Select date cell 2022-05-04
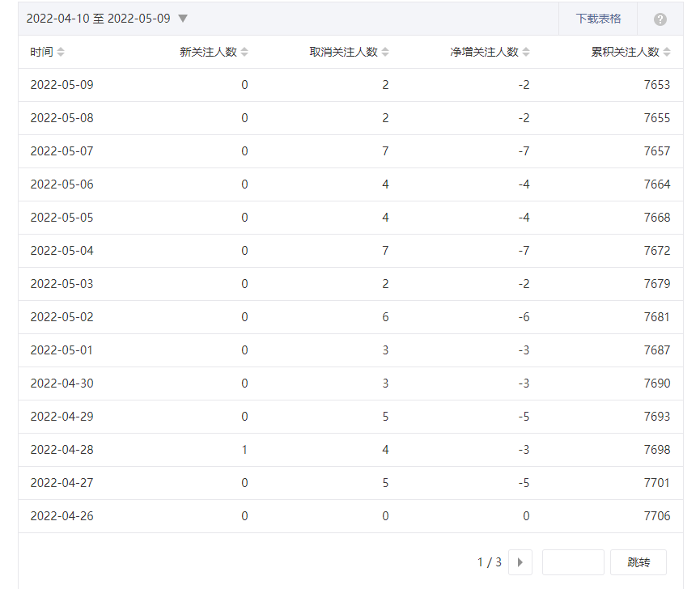The height and width of the screenshot is (589, 700). coord(62,251)
